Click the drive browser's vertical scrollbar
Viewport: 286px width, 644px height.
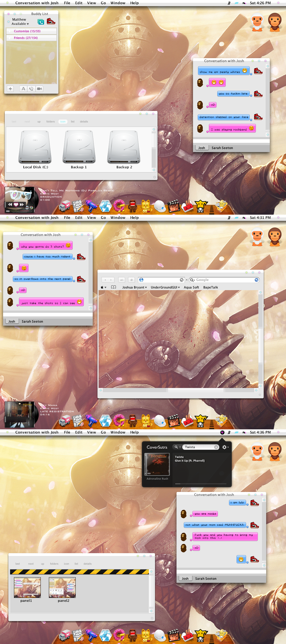click(154, 150)
